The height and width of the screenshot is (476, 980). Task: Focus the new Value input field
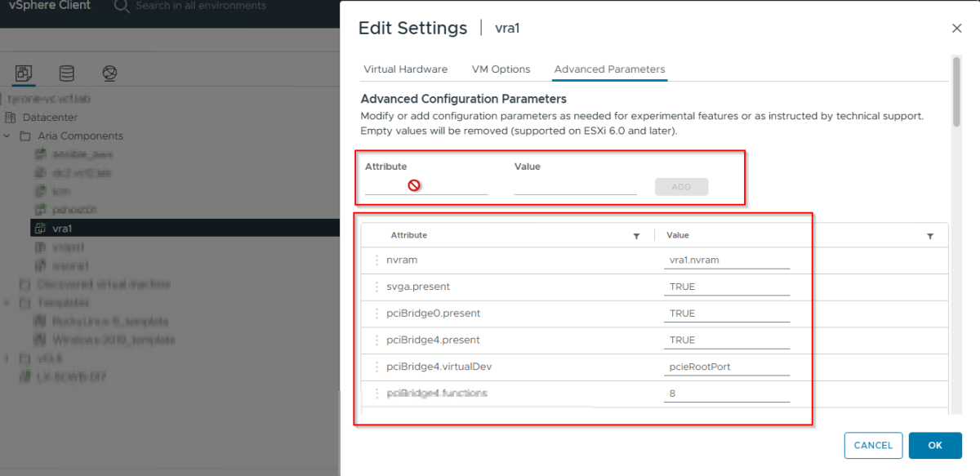click(x=576, y=186)
